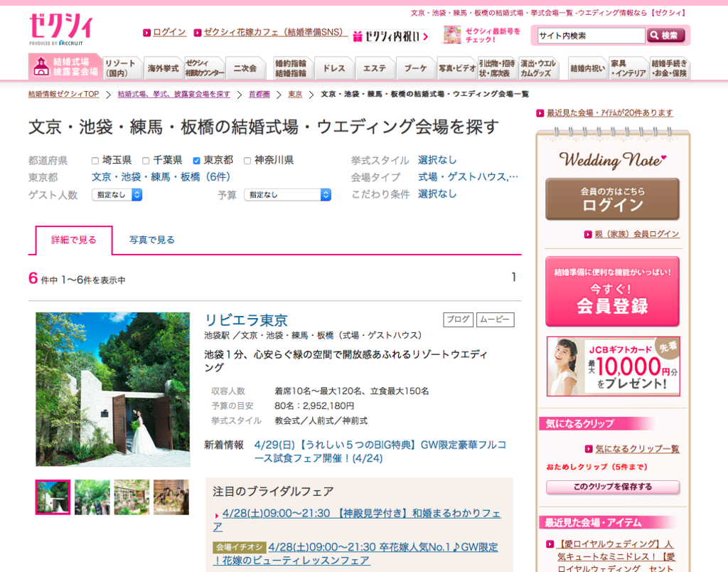Viewport: 728px width, 572px height.
Task: Open the ゲスト人数 dropdown
Action: click(x=117, y=195)
